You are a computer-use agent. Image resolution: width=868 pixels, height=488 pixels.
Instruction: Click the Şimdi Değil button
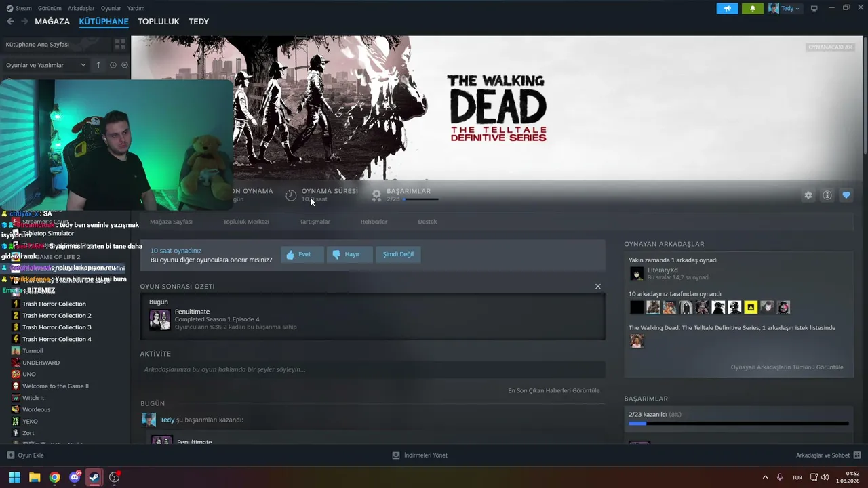pos(398,255)
